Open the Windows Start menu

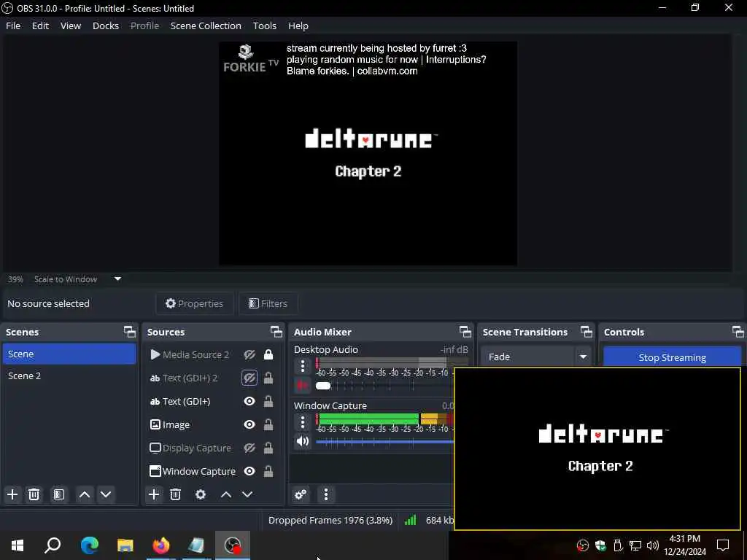[18, 545]
